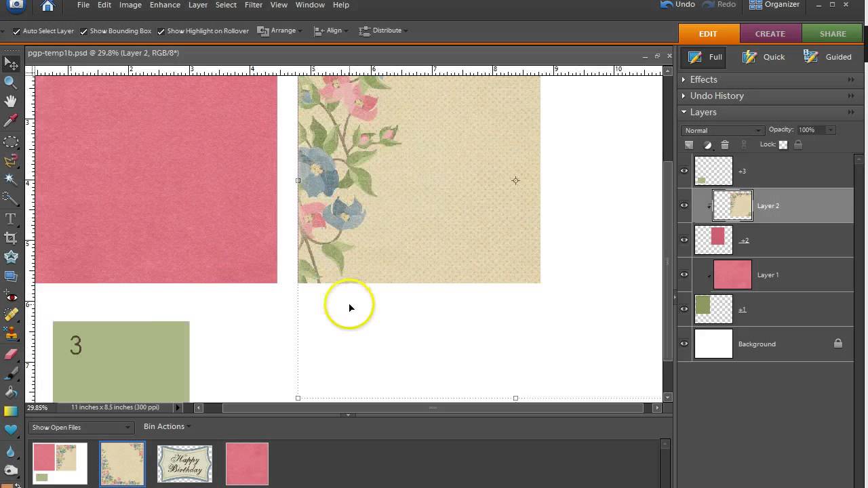Select the Straighten tool

pyautogui.click(x=11, y=276)
